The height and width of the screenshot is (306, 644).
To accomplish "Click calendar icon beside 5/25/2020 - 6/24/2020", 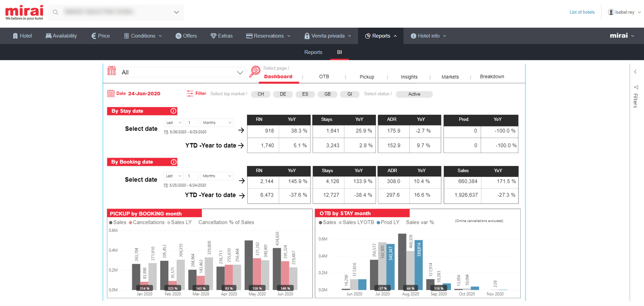I will (x=166, y=185).
